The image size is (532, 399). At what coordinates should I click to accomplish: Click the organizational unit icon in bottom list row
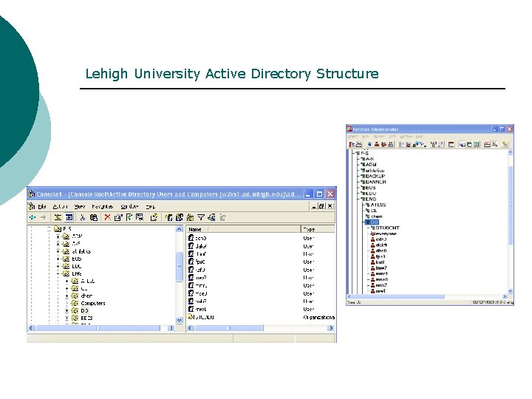(x=191, y=317)
